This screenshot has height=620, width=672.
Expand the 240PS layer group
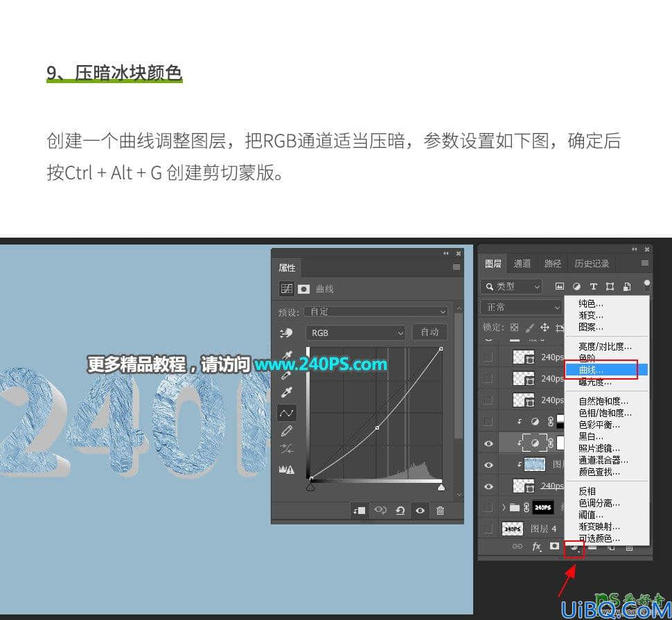[504, 507]
